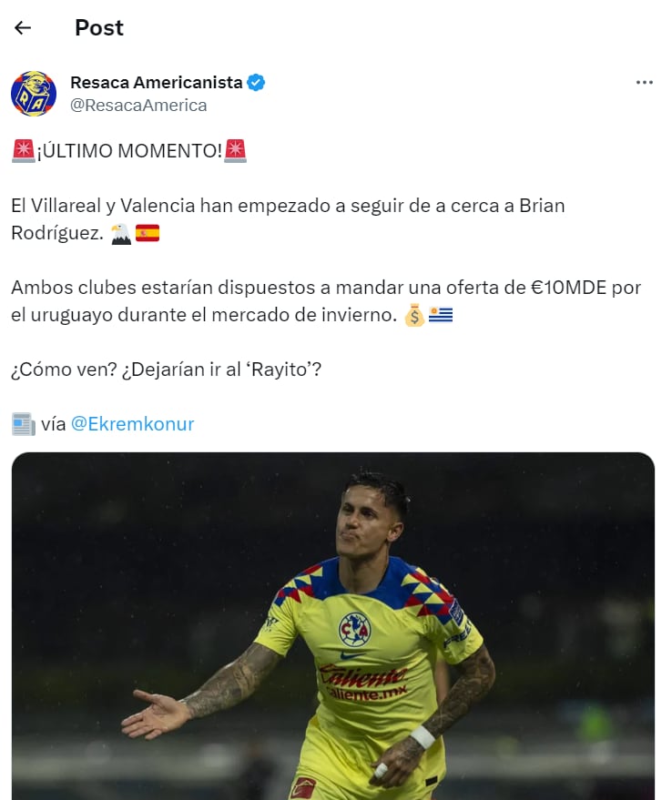
Task: Click the newspaper emoji before vía
Action: pos(24,424)
